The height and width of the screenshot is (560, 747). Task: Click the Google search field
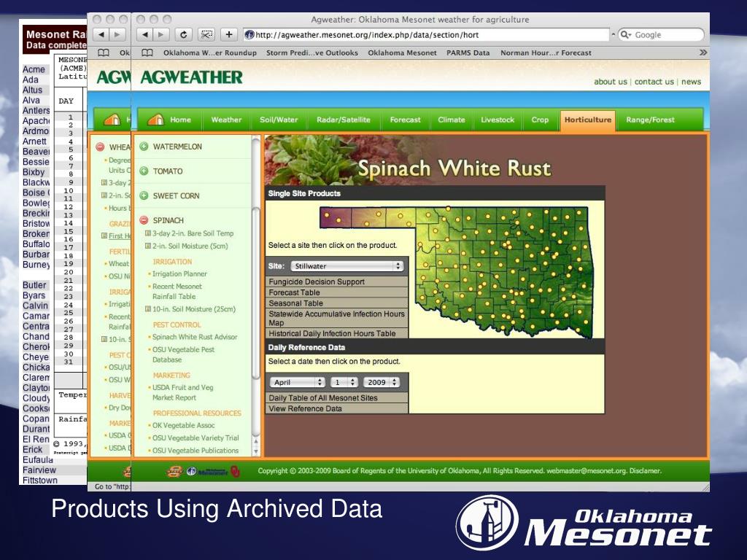coord(661,35)
